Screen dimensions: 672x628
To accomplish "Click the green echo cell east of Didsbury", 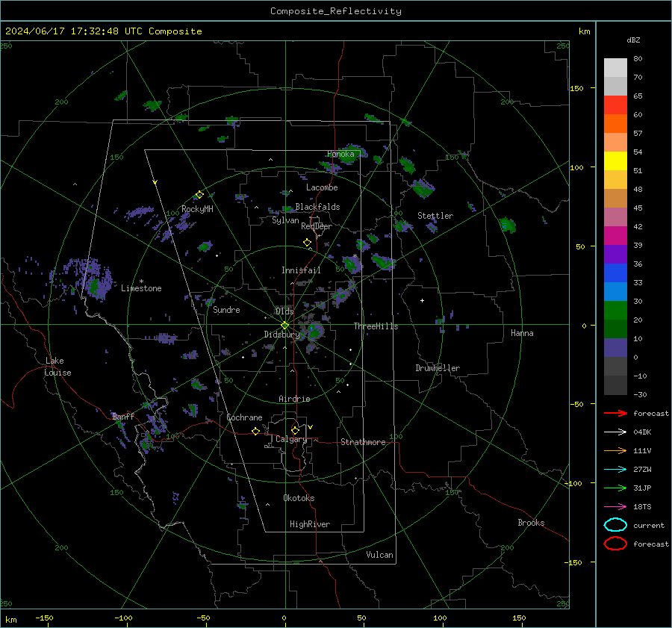I will 315,332.
